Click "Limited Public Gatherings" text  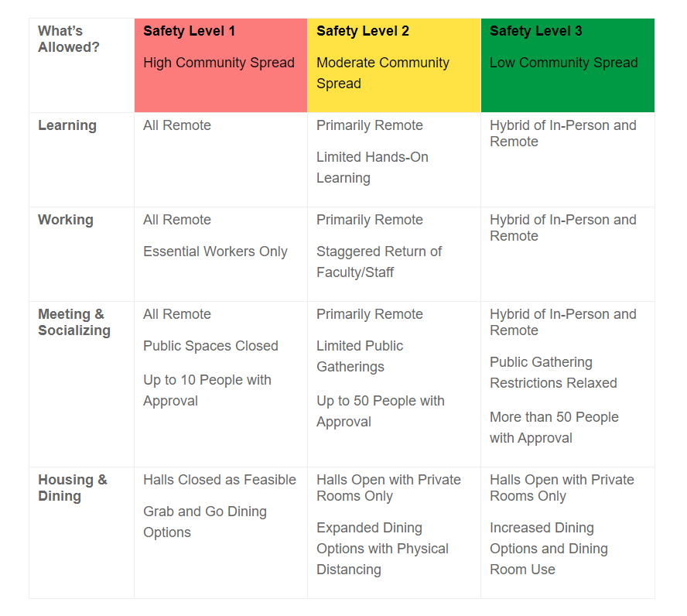(x=360, y=356)
